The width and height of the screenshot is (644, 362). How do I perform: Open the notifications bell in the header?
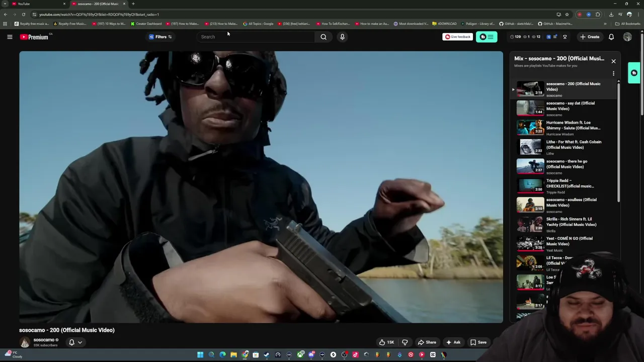(611, 37)
